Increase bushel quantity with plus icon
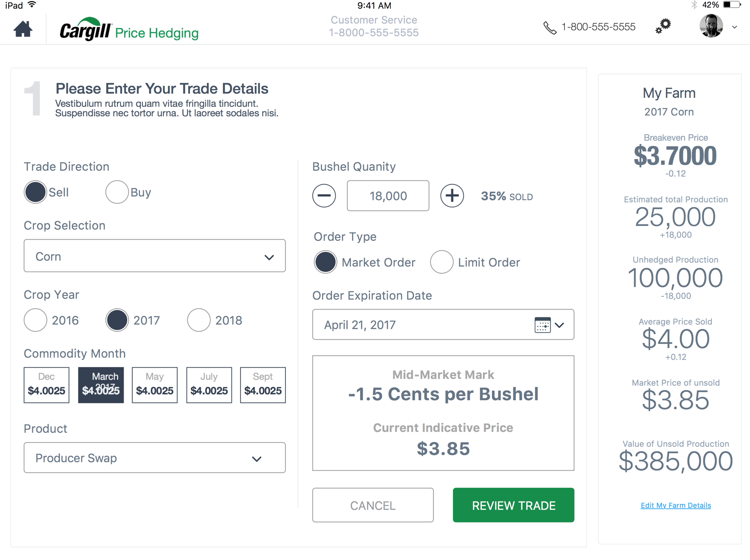750x560 pixels. pyautogui.click(x=452, y=195)
